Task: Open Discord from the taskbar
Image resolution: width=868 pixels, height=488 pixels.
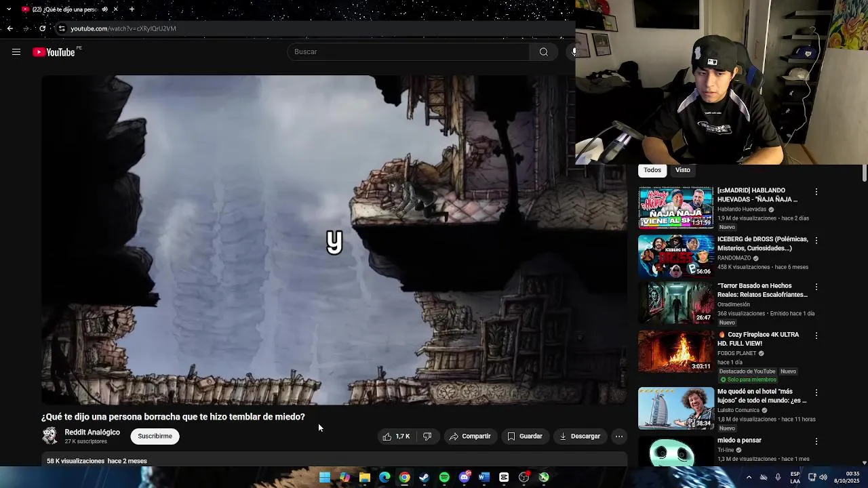Action: [x=465, y=477]
